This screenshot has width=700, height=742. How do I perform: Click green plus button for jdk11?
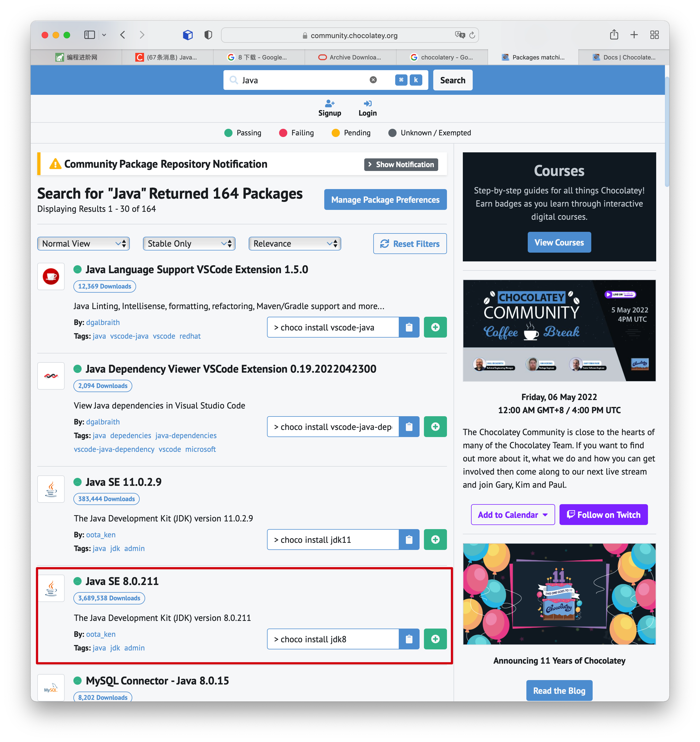(435, 539)
